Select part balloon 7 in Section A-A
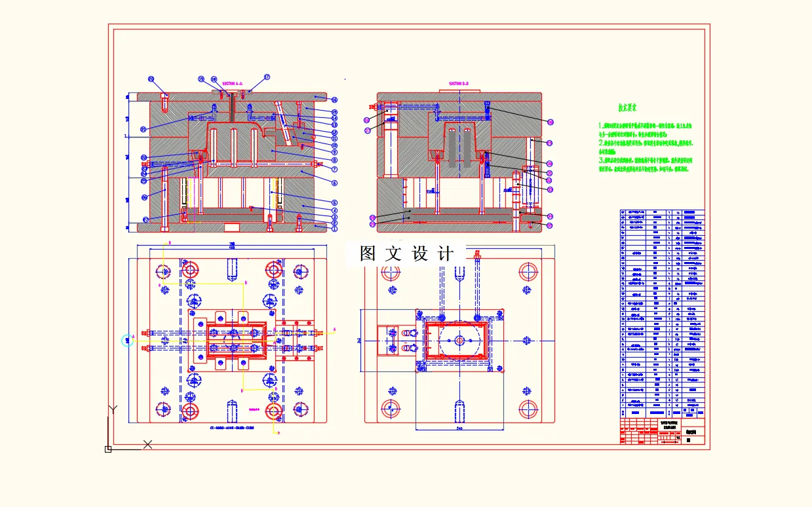The height and width of the screenshot is (507, 812). coord(334,169)
